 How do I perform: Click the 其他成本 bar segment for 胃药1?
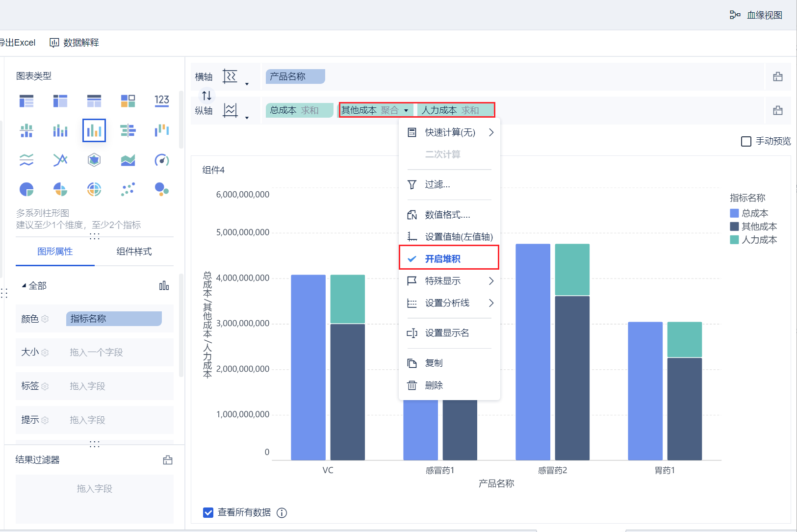(685, 409)
